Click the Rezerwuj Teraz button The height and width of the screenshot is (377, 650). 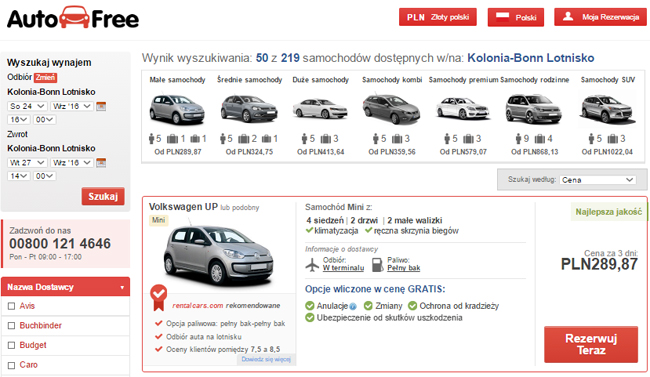pos(591,345)
